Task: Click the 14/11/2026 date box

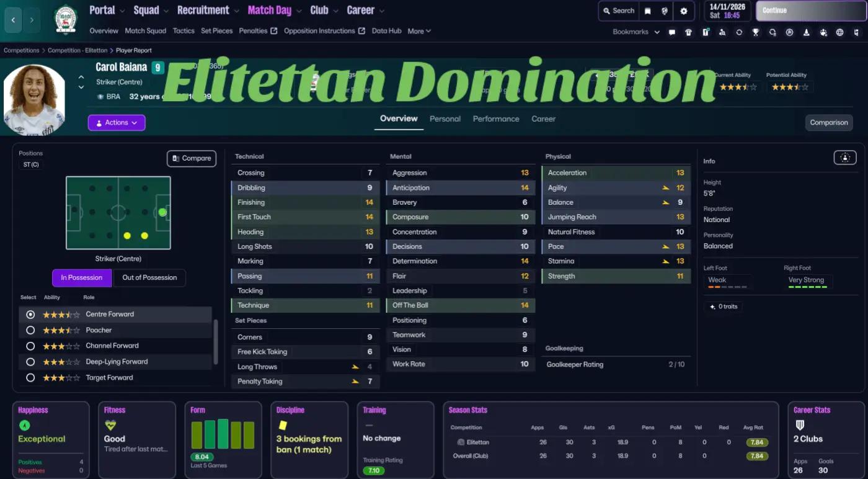Action: (728, 11)
